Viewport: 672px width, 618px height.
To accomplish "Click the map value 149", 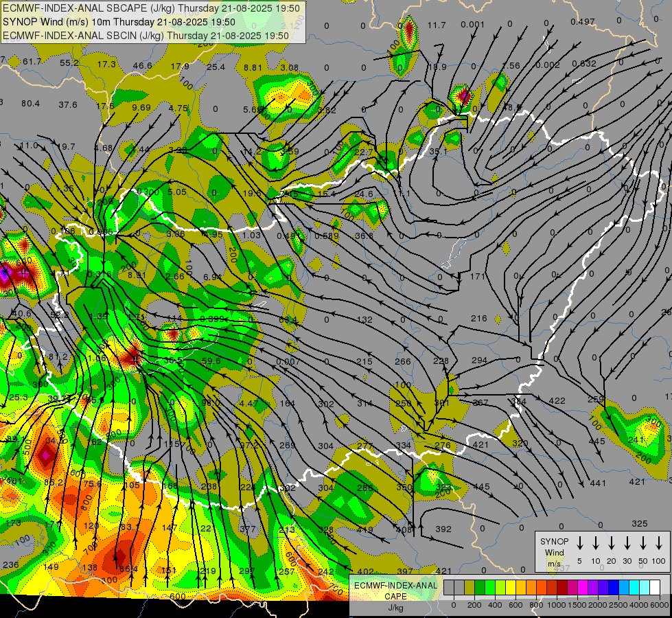I will point(51,567).
